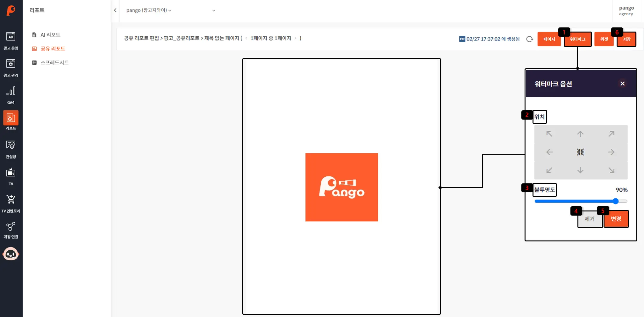This screenshot has height=317, width=644.
Task: Open the empty dropdown next to pango
Action: 213,11
